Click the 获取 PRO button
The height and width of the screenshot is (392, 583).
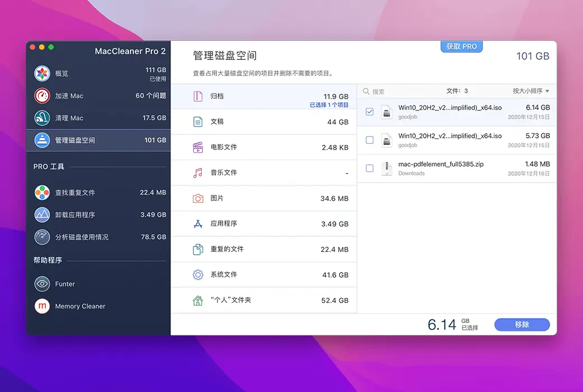click(x=461, y=46)
